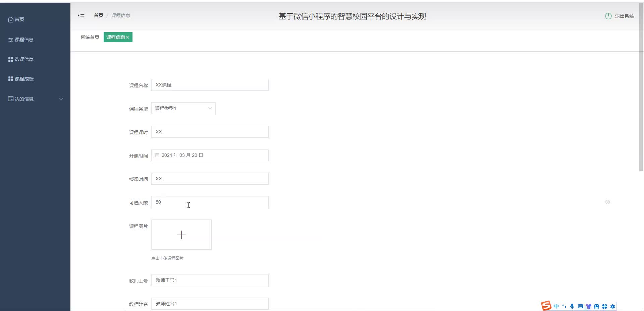
Task: Click the 授课时间 input field
Action: click(210, 179)
